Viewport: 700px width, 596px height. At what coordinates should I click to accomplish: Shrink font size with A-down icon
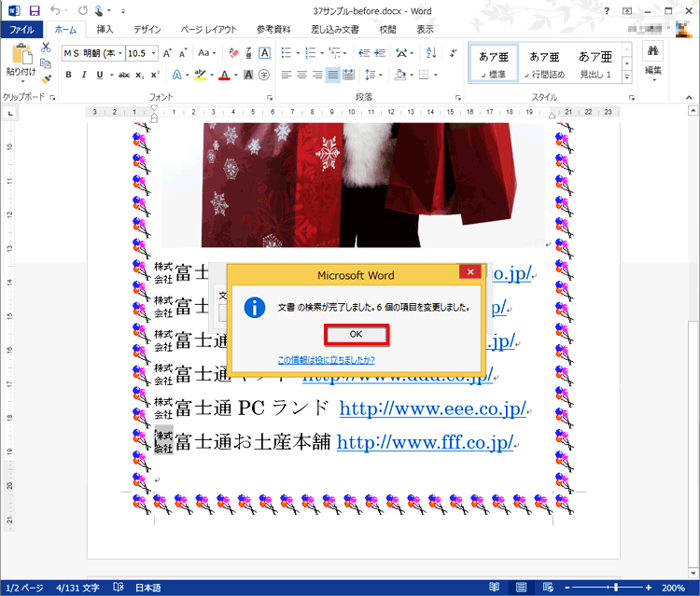point(183,53)
